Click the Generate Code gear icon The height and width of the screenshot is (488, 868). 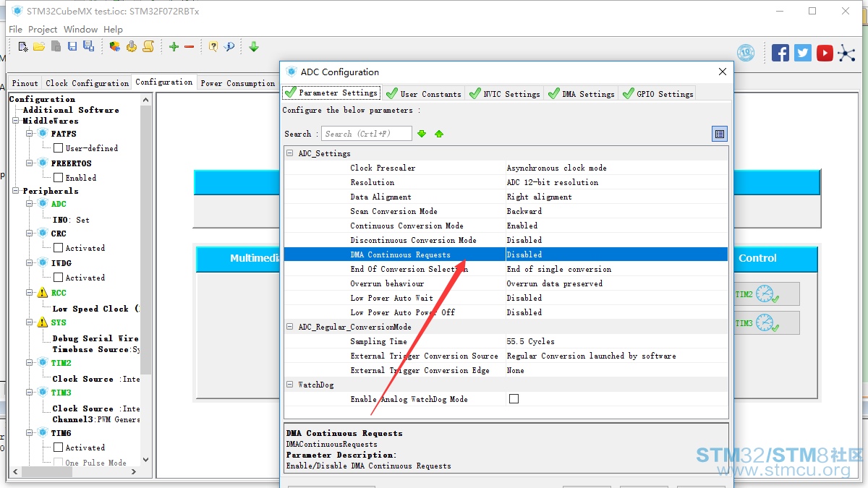click(x=132, y=46)
